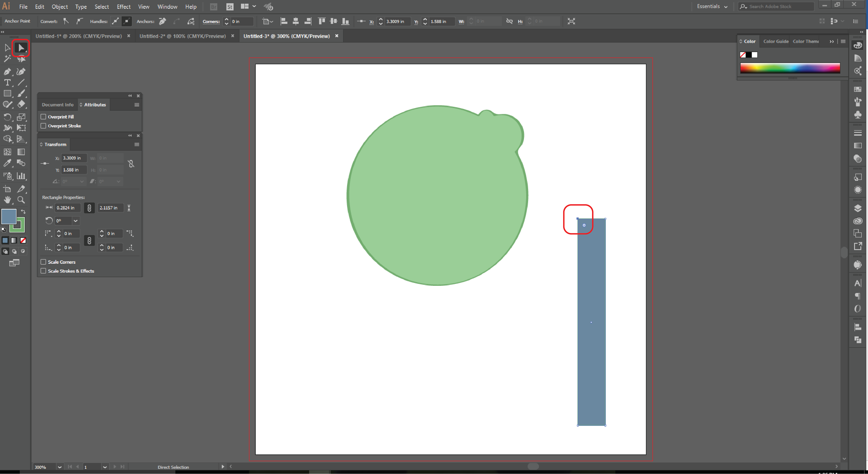Click the Search Adobe Stock field
Viewport: 868px width, 474px height.
776,6
